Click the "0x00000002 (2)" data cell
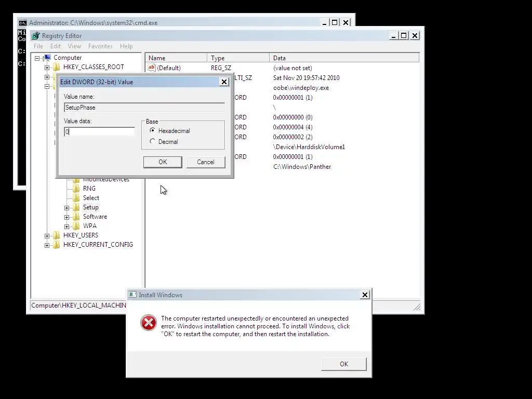The width and height of the screenshot is (532, 399). point(292,137)
